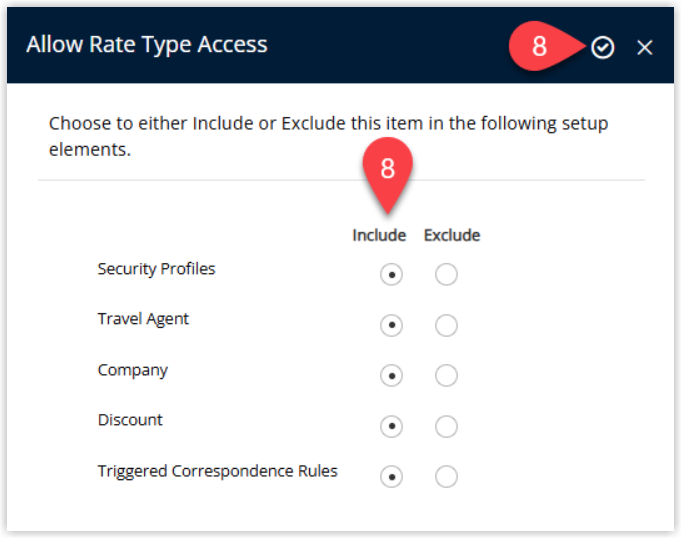Select Include for Security Profiles

391,275
